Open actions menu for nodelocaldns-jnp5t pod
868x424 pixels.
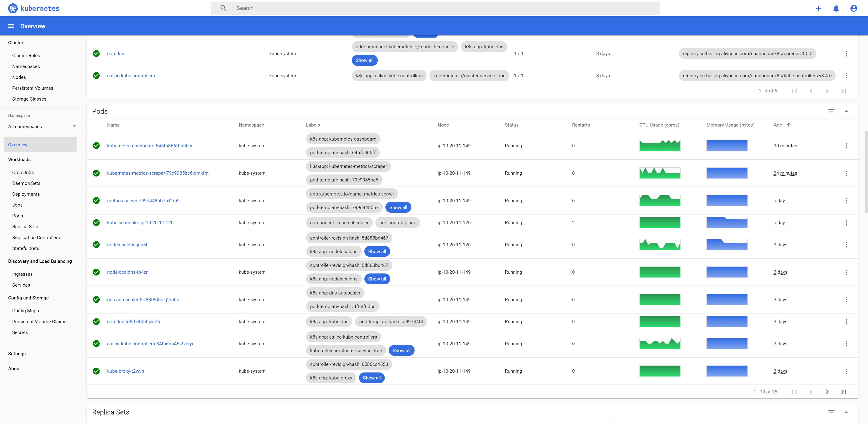pos(846,245)
